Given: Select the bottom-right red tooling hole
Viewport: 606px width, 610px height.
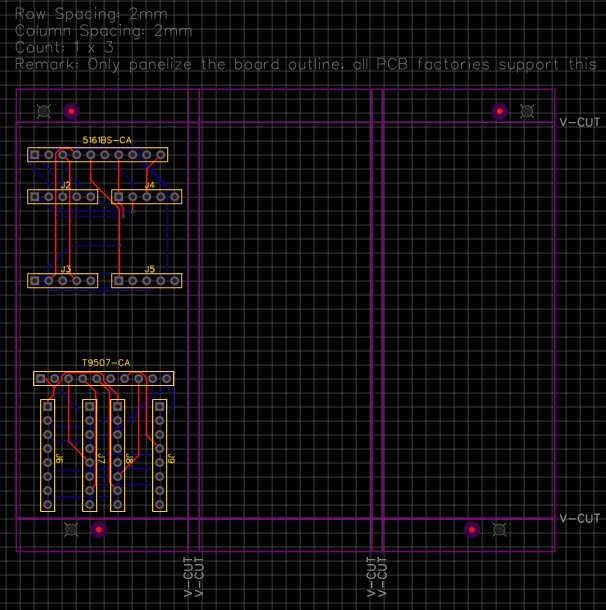Looking at the screenshot, I should click(x=472, y=529).
